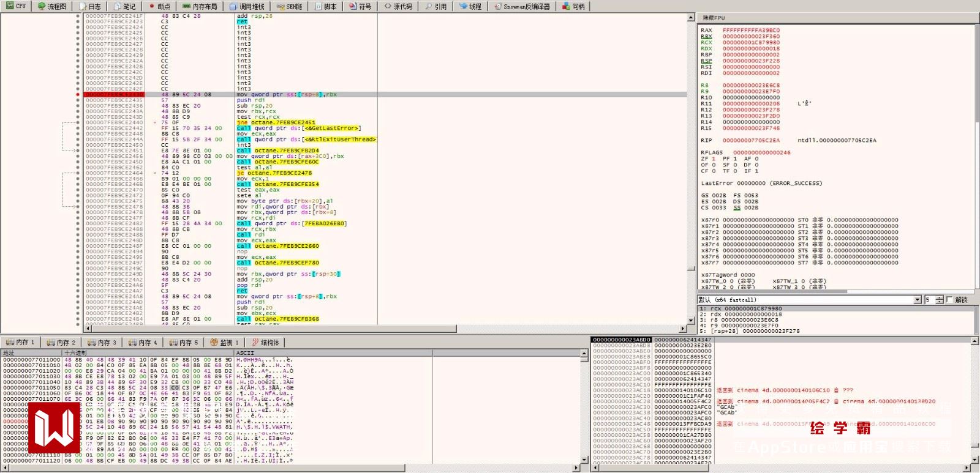The image size is (980, 473).
Task: Toggle breakpoint bullet on call octane.7FEB9CFB2D4 row
Action: click(78, 151)
